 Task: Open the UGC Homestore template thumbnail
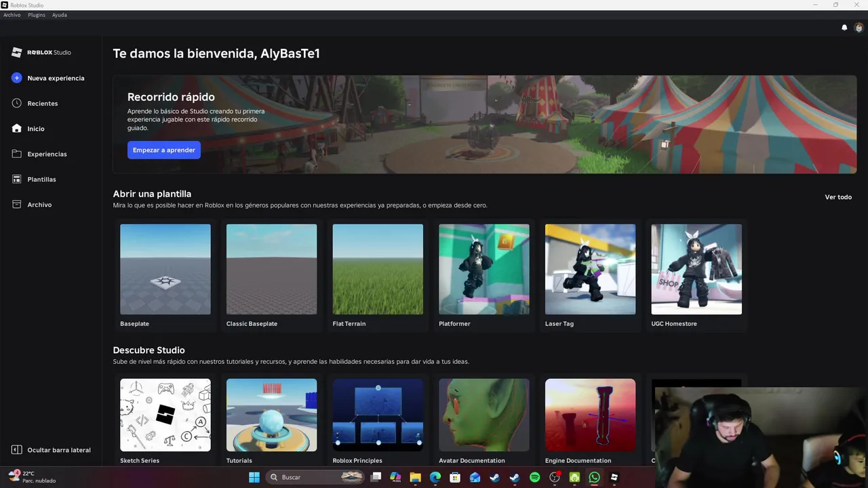click(696, 269)
